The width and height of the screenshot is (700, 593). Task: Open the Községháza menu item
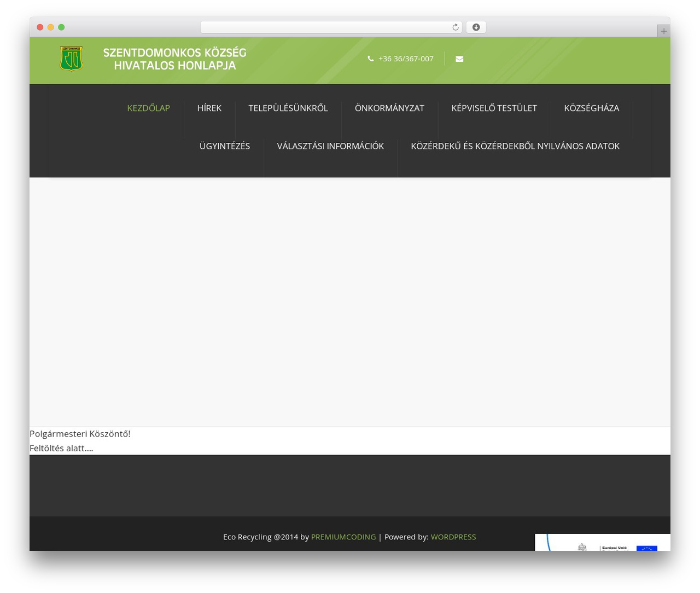point(592,108)
